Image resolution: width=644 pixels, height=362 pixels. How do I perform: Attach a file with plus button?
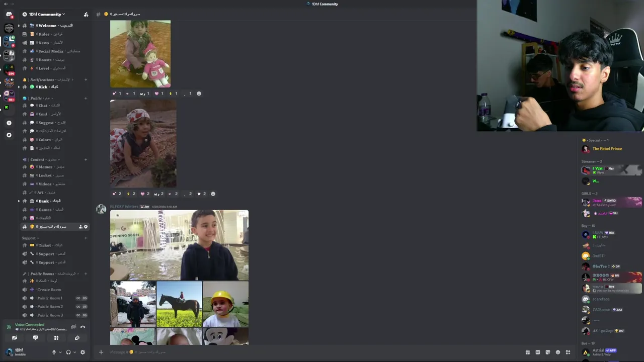101,352
